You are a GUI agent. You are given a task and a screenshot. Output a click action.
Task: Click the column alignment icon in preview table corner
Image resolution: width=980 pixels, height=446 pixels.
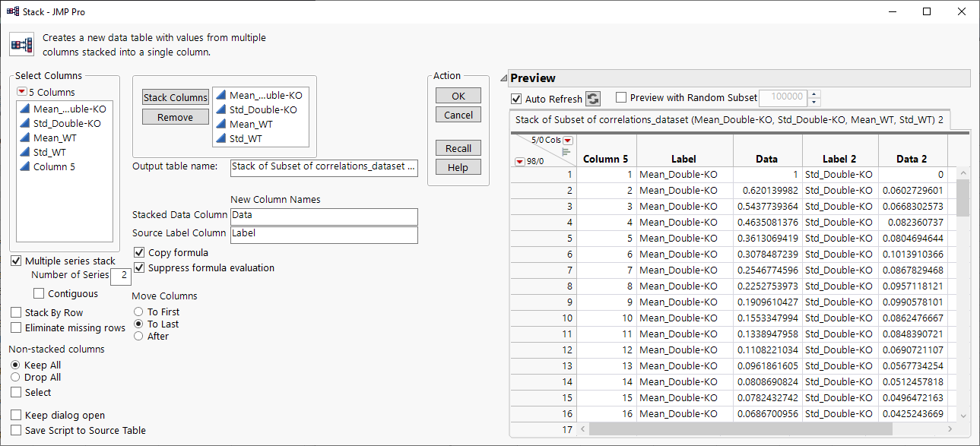tap(566, 152)
